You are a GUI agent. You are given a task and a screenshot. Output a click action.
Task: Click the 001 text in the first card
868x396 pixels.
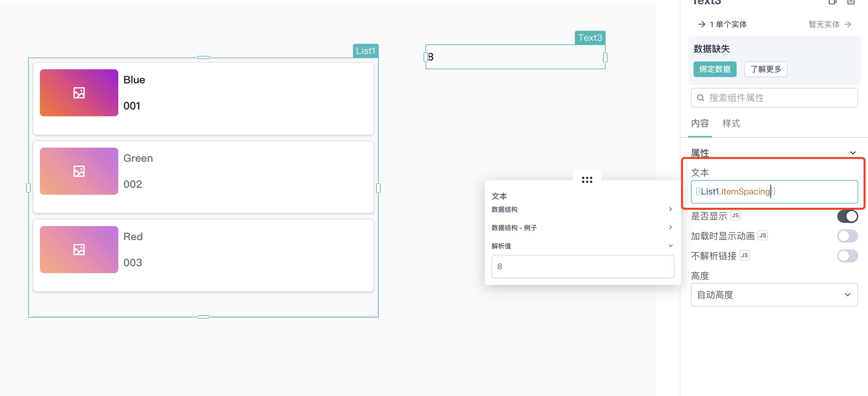(132, 106)
